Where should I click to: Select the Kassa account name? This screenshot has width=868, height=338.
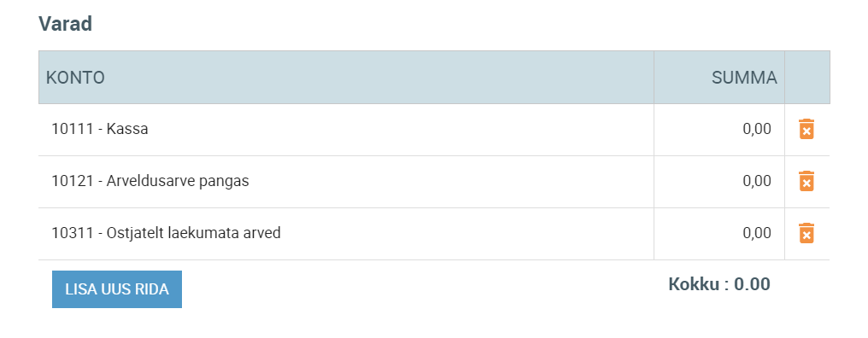click(x=127, y=129)
